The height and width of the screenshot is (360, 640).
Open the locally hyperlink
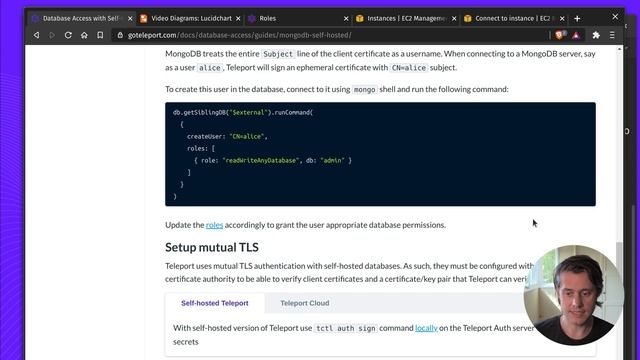click(426, 328)
